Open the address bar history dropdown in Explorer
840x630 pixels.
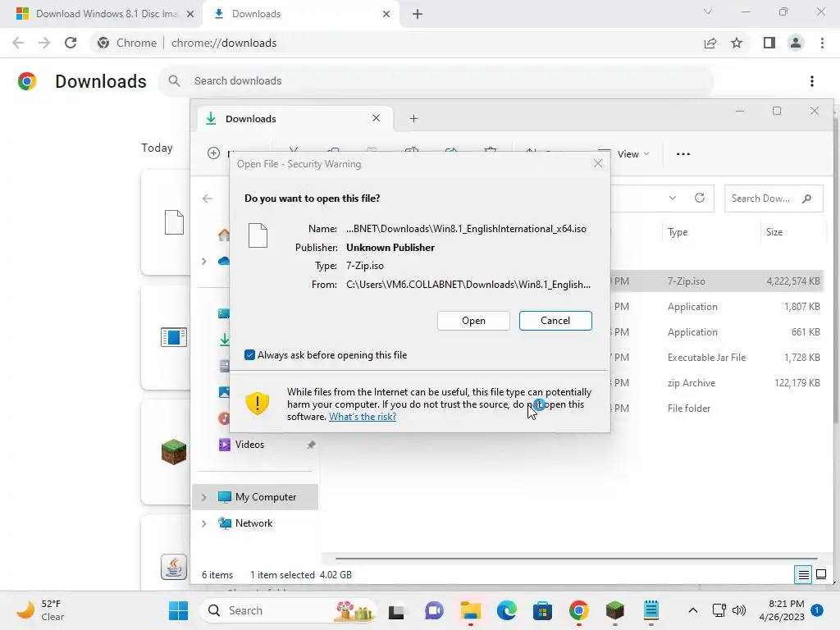[673, 198]
